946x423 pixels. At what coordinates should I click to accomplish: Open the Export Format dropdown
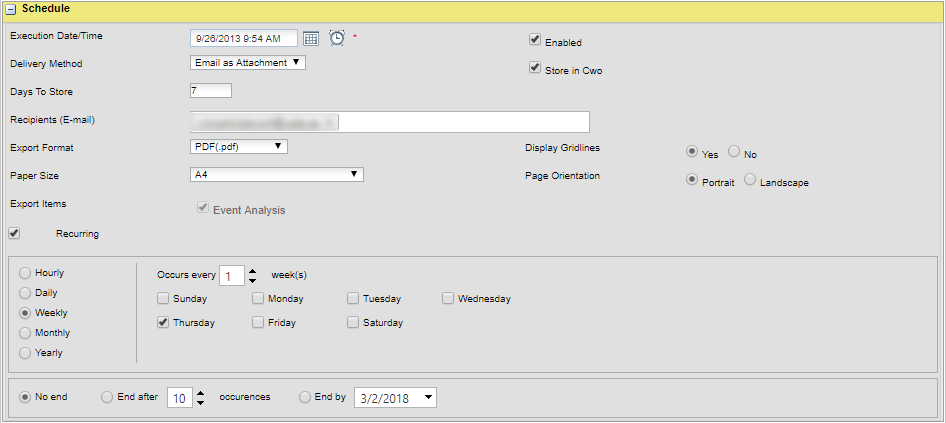[238, 146]
